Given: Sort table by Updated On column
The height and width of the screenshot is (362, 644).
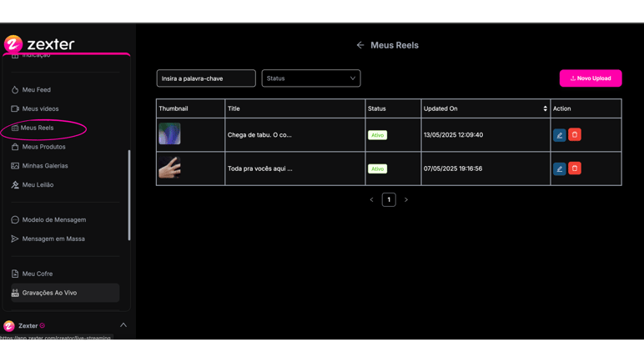Looking at the screenshot, I should click(545, 108).
